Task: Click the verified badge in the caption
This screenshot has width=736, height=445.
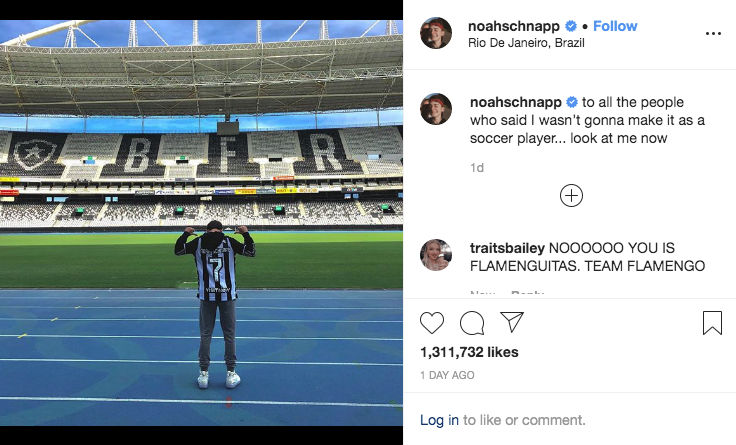Action: (x=572, y=102)
